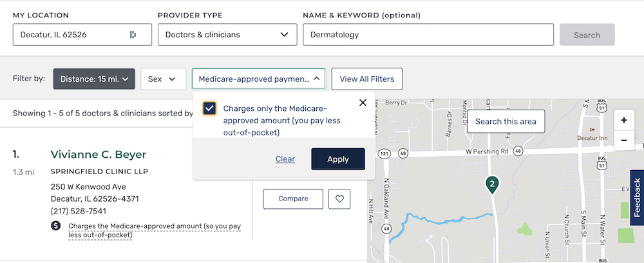The width and height of the screenshot is (644, 263).
Task: Open the Provider Type dropdown
Action: tap(227, 35)
